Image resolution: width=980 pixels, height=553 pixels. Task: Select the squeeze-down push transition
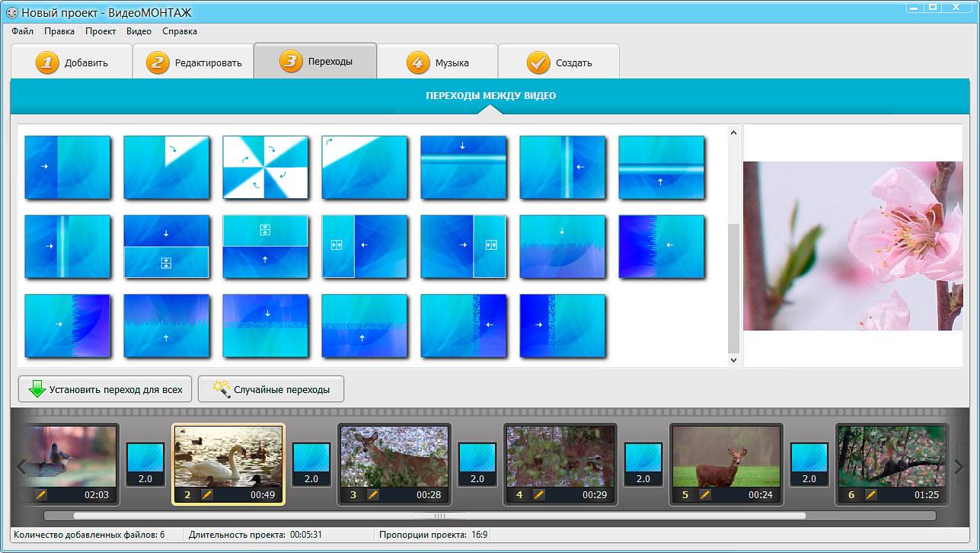tap(167, 247)
